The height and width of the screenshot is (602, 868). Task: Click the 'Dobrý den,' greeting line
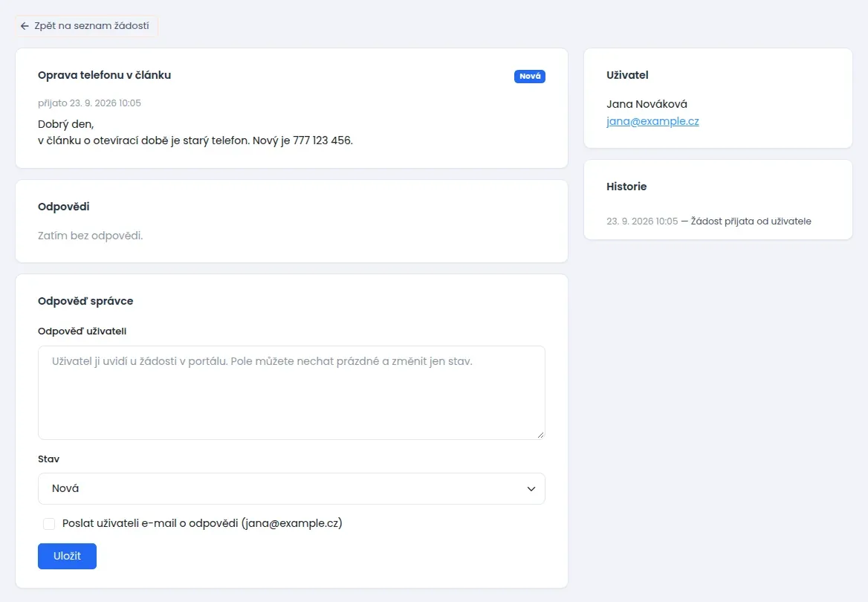pyautogui.click(x=66, y=124)
